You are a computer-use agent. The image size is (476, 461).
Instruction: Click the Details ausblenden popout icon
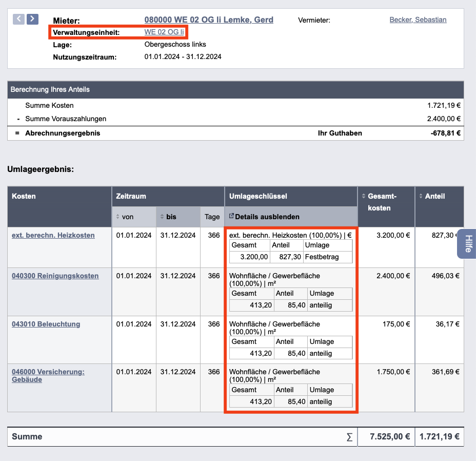pos(231,216)
